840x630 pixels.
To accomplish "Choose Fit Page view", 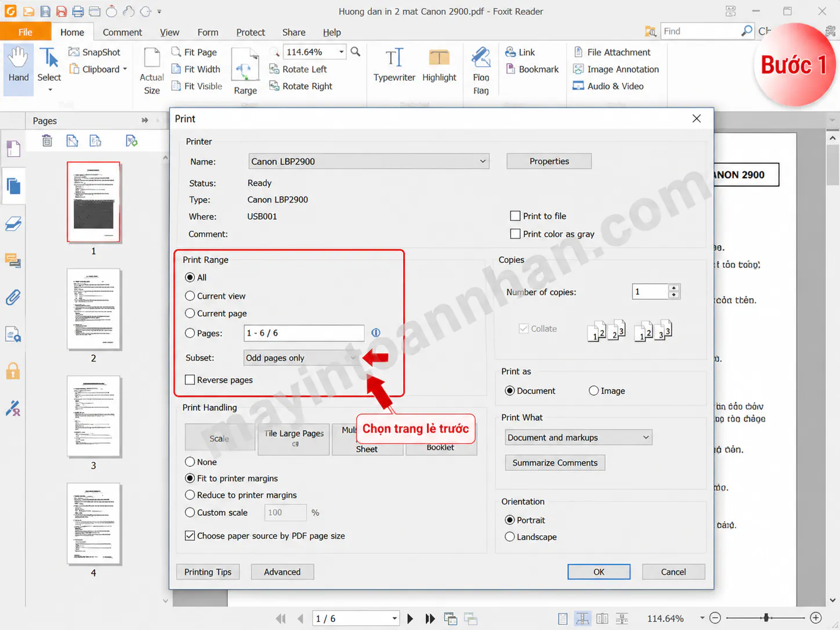I will coord(194,52).
